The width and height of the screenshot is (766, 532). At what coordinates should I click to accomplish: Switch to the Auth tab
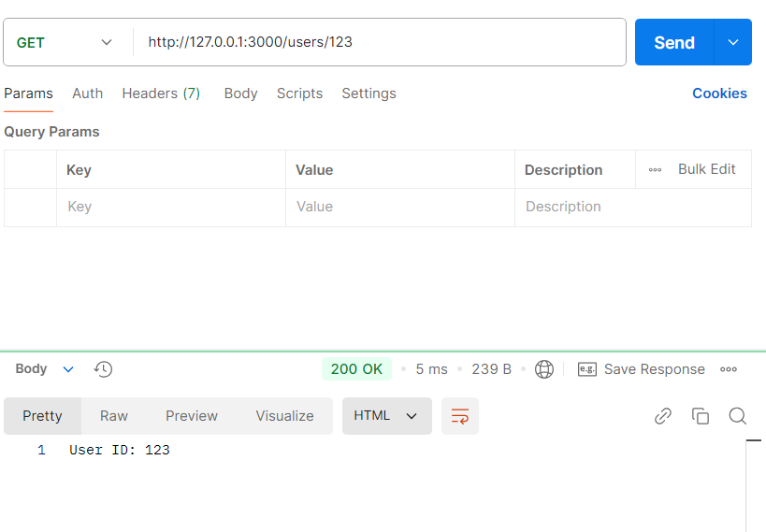pos(87,93)
